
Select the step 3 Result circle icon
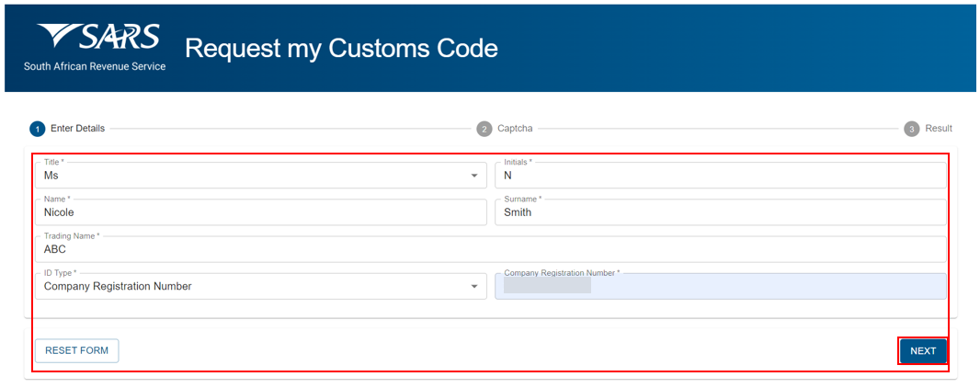point(912,129)
